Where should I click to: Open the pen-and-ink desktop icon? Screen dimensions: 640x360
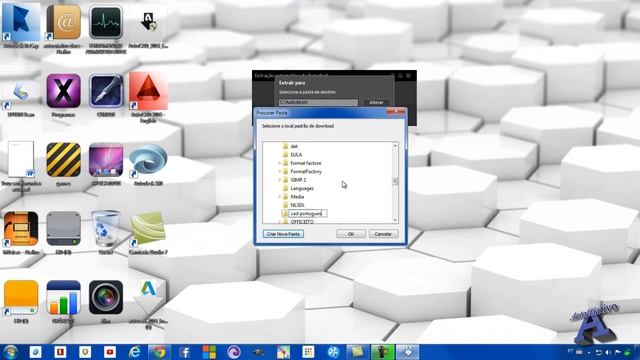106,91
